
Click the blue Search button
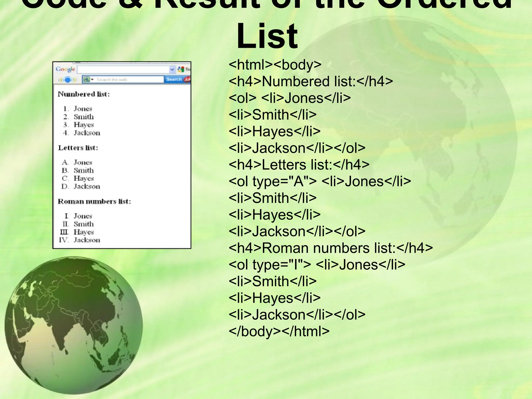pyautogui.click(x=174, y=79)
